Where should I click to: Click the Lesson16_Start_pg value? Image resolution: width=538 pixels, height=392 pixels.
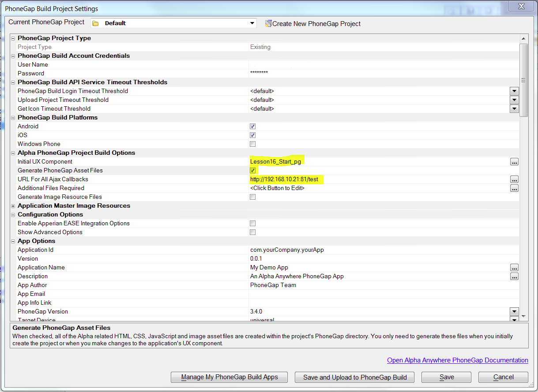275,161
